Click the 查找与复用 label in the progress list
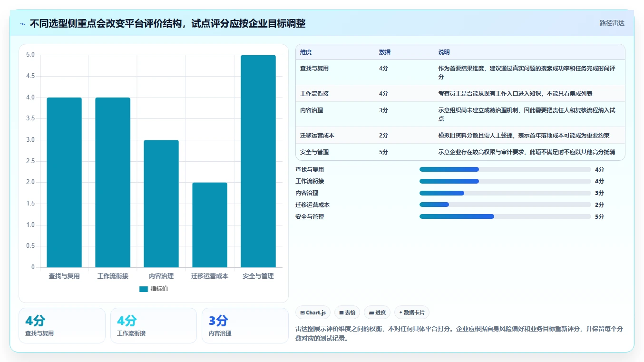The image size is (644, 362). (x=310, y=169)
